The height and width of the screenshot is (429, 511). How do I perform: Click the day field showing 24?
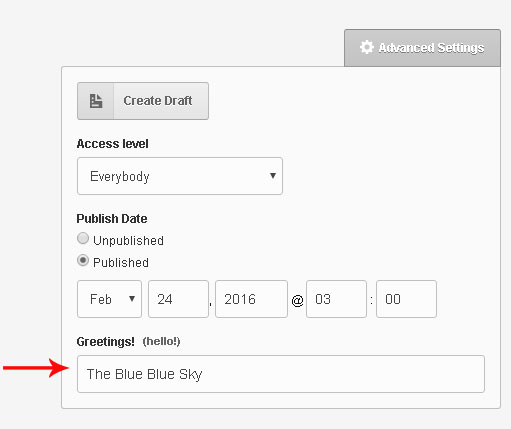click(178, 299)
